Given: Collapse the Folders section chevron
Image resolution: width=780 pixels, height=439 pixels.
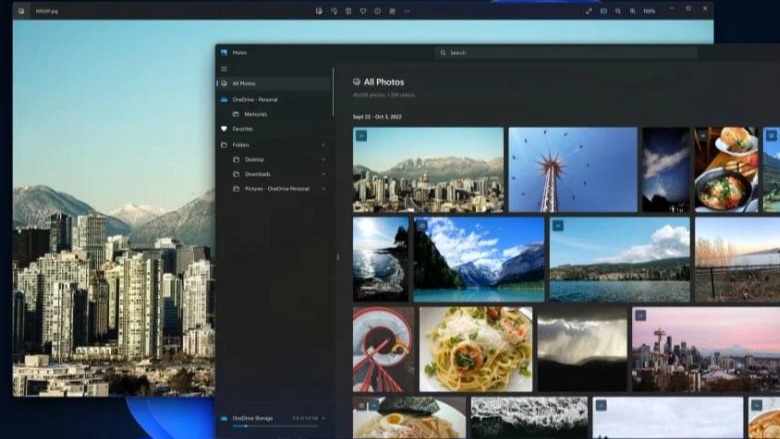Looking at the screenshot, I should tap(323, 145).
